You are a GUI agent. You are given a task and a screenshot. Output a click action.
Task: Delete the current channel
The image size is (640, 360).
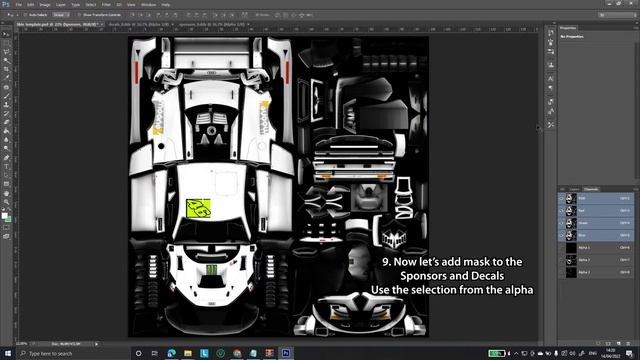[x=629, y=344]
